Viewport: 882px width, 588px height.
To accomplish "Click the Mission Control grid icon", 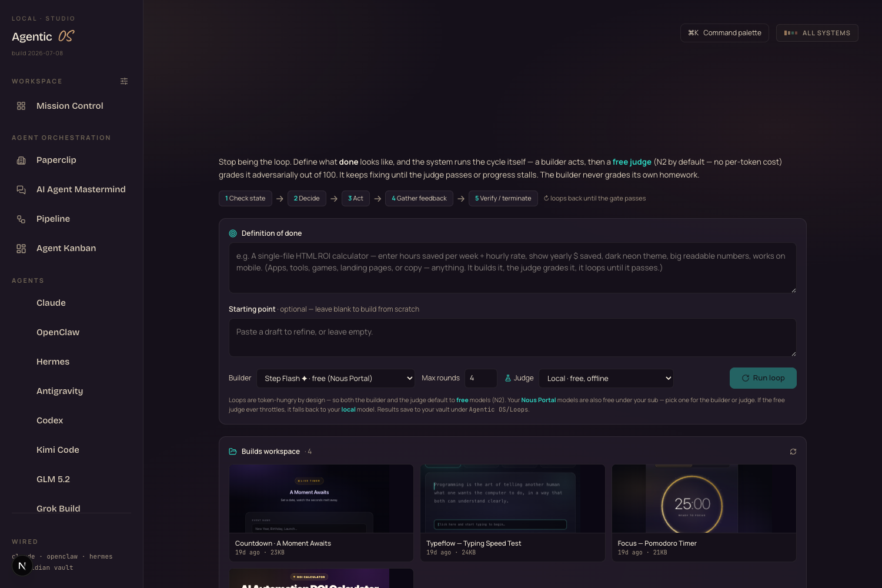I will [21, 106].
